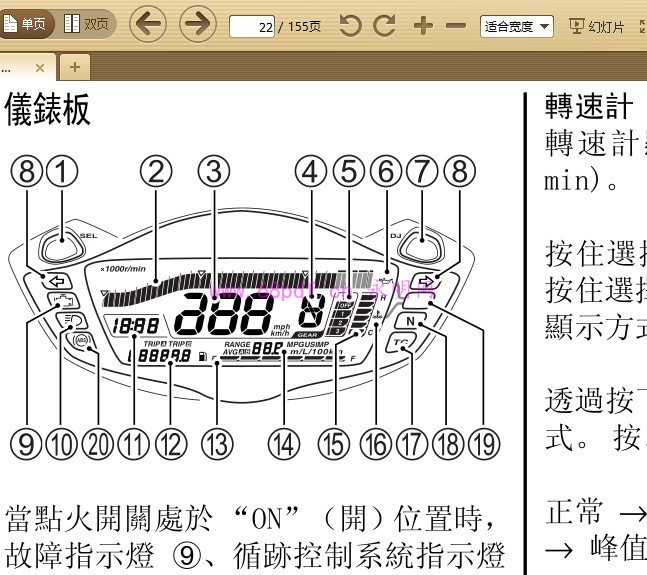The width and height of the screenshot is (647, 575).
Task: Open the 适合宽度 zoom dropdown
Action: tap(516, 25)
